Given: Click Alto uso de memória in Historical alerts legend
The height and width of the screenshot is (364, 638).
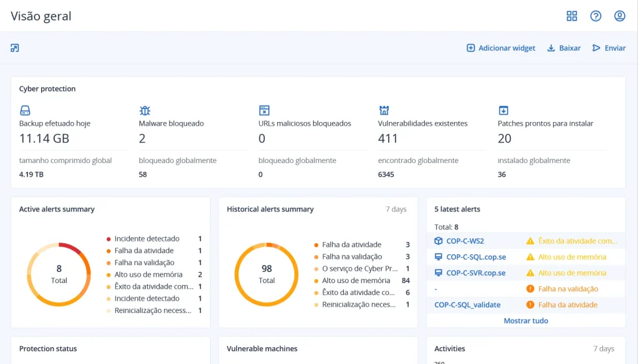Looking at the screenshot, I should click(x=357, y=281).
